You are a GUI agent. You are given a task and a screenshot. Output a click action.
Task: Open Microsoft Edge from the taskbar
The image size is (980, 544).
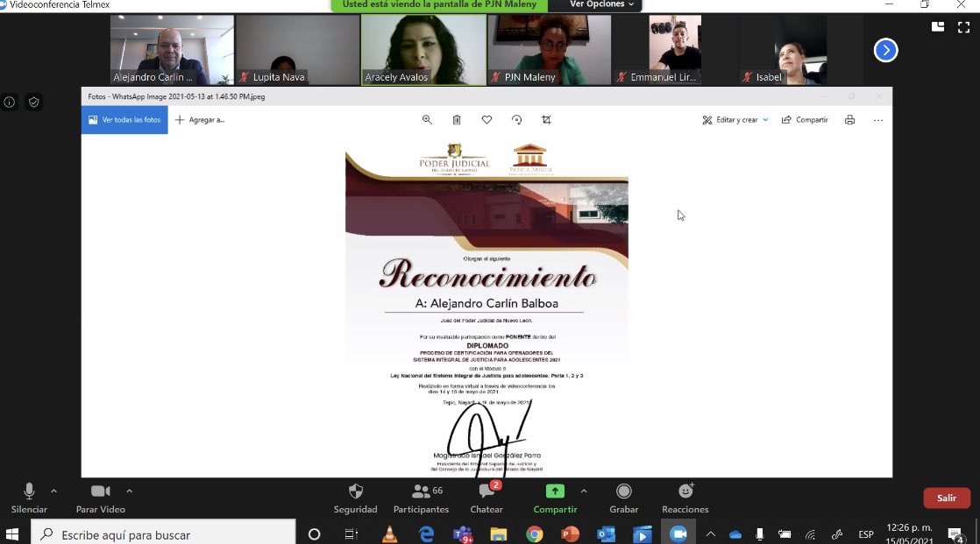426,534
